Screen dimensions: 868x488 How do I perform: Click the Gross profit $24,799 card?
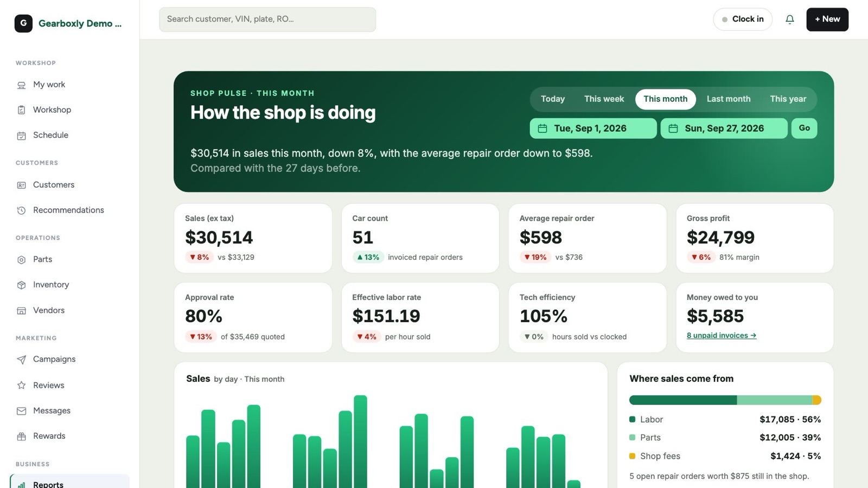(x=754, y=239)
